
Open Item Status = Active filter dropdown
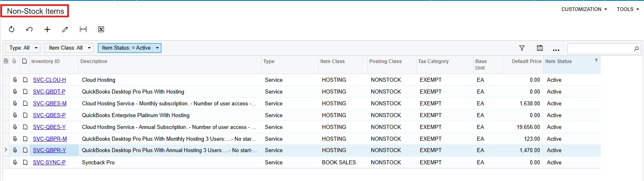pos(130,48)
